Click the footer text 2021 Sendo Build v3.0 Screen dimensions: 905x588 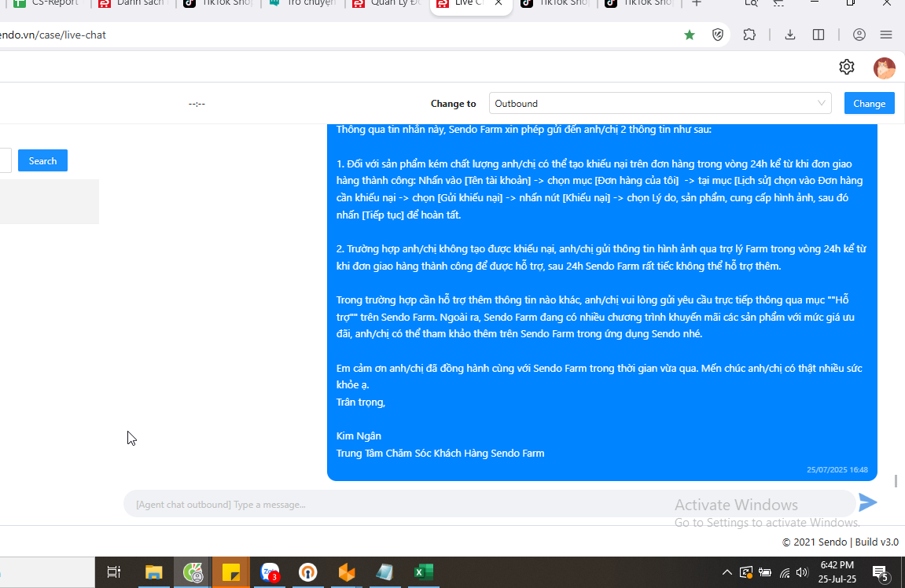pos(841,542)
